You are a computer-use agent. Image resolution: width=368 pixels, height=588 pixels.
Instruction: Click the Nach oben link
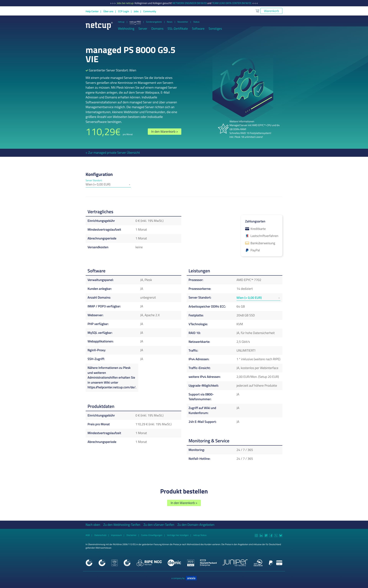coord(93,525)
